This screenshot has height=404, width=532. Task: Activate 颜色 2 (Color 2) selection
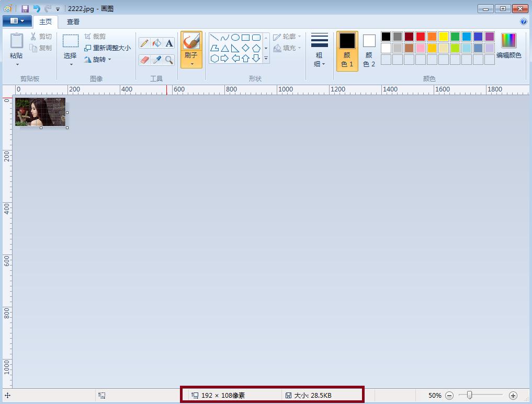click(369, 50)
